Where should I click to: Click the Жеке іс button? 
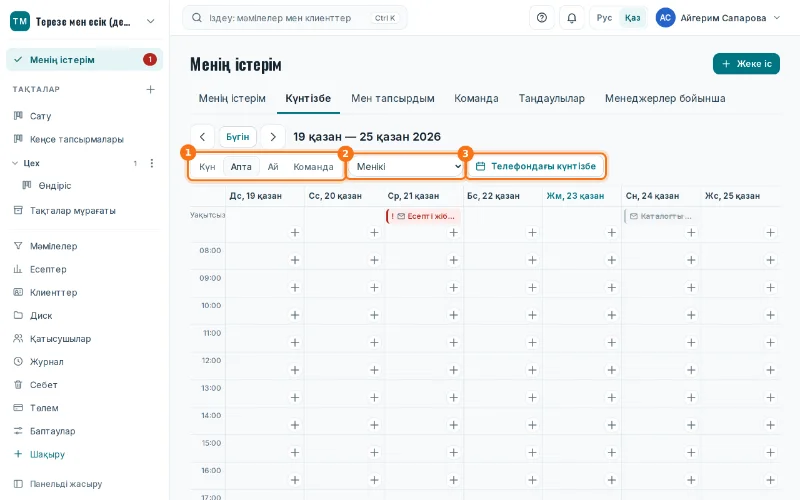pyautogui.click(x=746, y=64)
